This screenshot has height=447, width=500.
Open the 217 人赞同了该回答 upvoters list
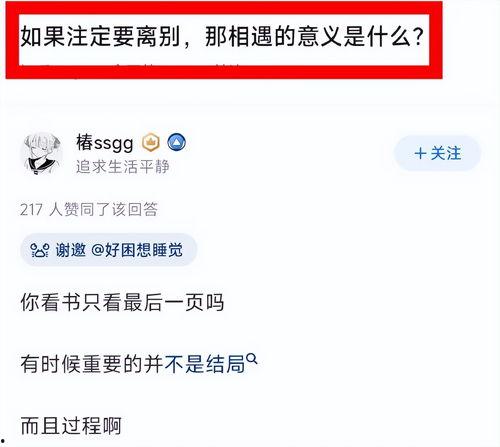[89, 209]
